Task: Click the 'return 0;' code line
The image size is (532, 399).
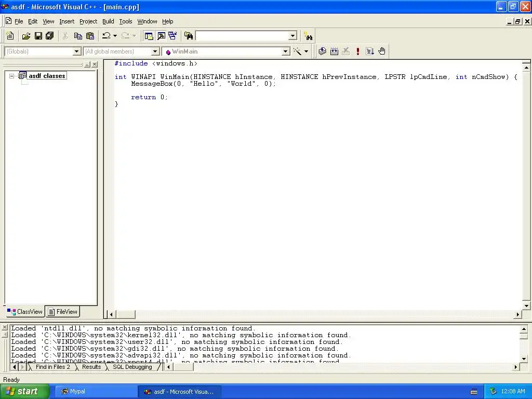Action: pyautogui.click(x=149, y=97)
